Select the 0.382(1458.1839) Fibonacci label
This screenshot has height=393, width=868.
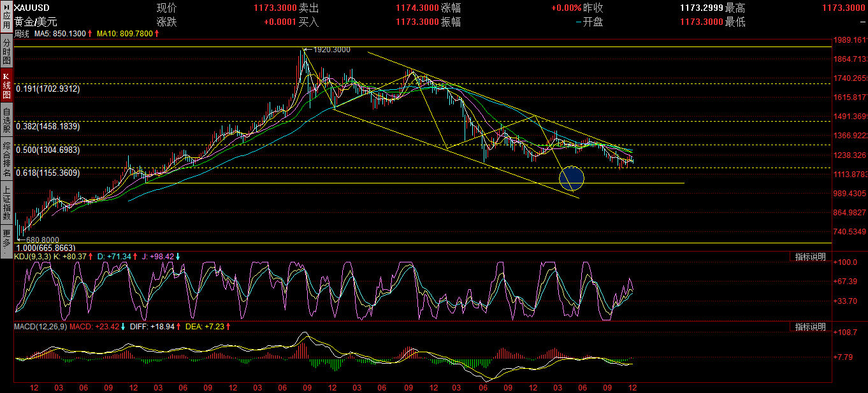pos(48,127)
